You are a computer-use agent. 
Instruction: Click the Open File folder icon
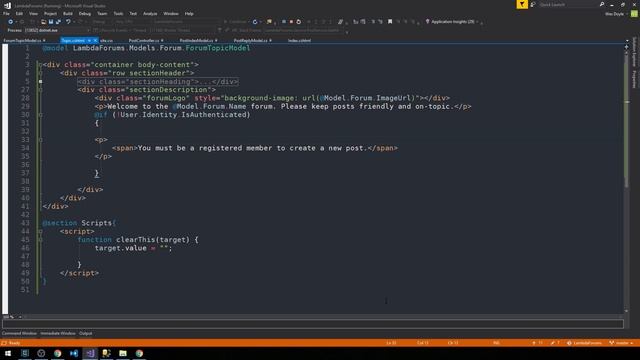coord(43,22)
